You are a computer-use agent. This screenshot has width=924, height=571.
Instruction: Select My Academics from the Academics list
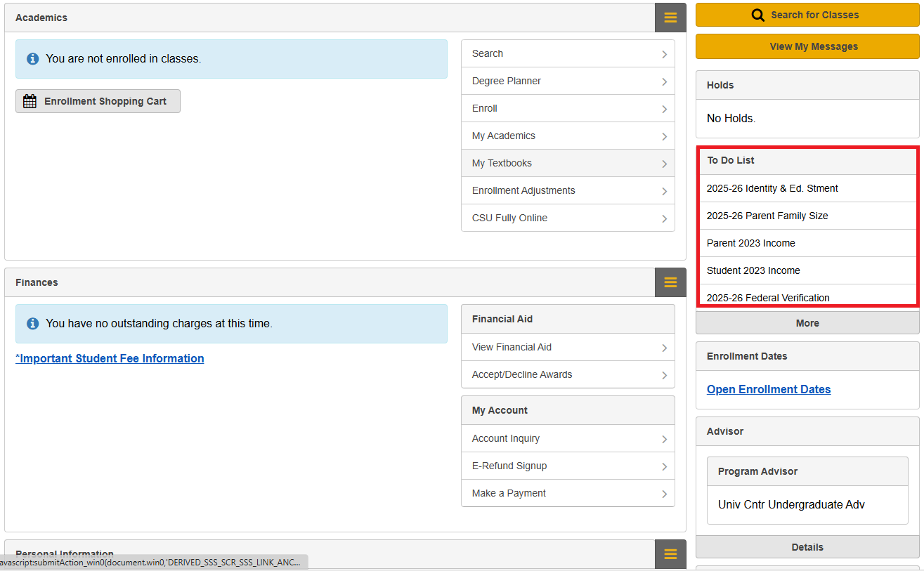503,136
